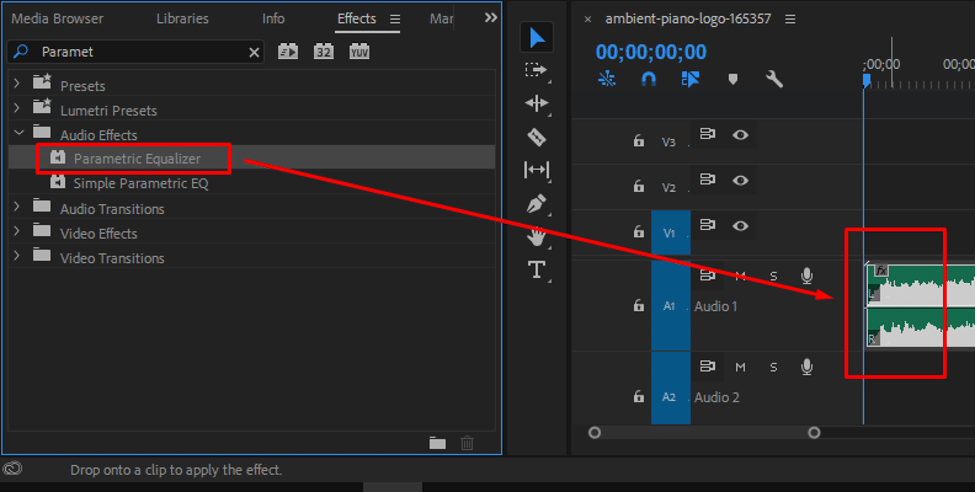977x493 pixels.
Task: Enable voice-over record on Audio 1
Action: [x=807, y=276]
